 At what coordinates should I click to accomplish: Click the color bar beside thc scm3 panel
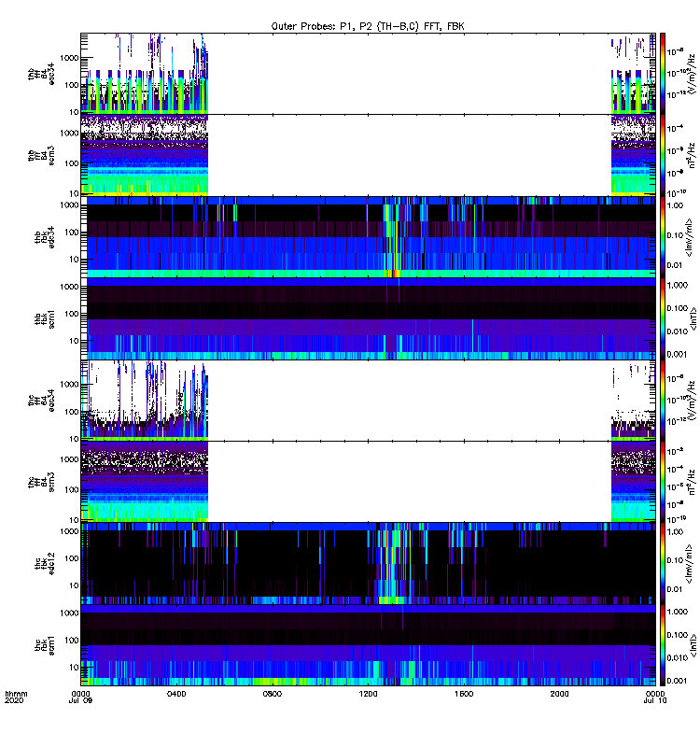pyautogui.click(x=663, y=482)
